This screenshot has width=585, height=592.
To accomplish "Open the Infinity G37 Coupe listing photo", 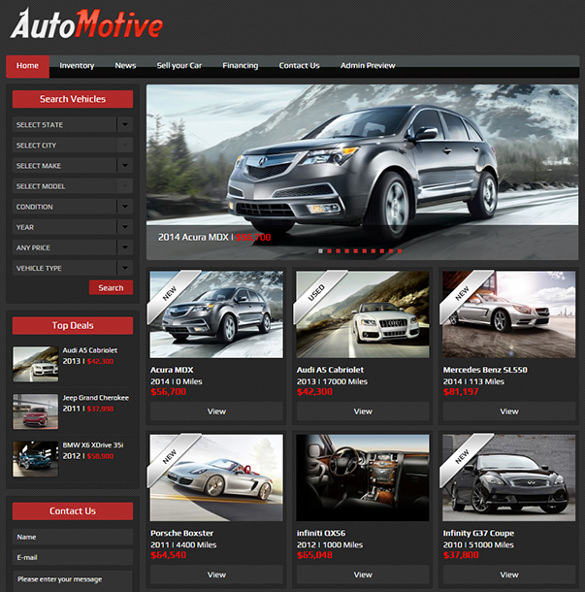I will (x=509, y=478).
